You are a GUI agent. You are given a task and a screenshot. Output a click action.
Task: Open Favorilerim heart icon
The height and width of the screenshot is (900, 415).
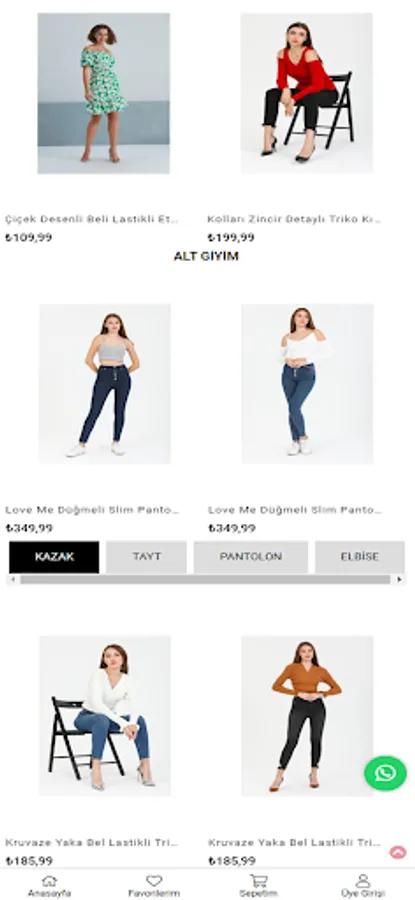tap(154, 880)
